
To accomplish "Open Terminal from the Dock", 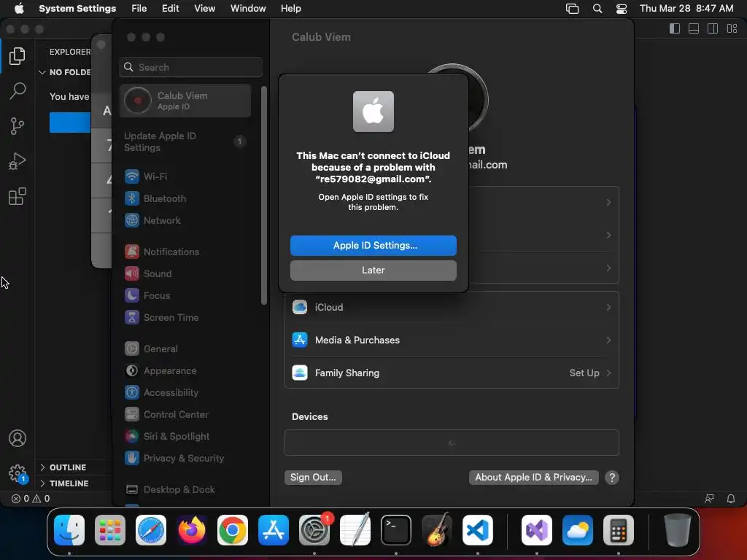I will (396, 530).
